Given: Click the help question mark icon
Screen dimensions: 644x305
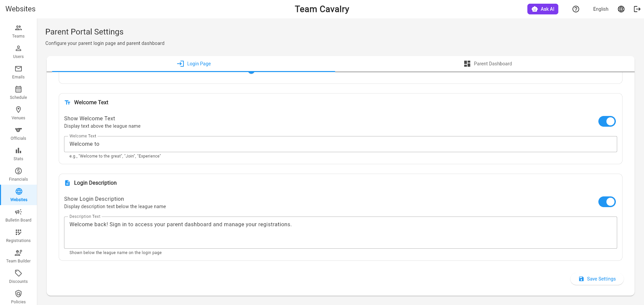Looking at the screenshot, I should (x=576, y=9).
